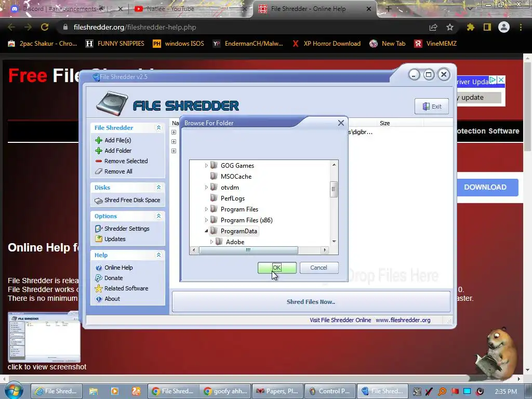Open Shredder Settings via its icon

[x=99, y=229]
